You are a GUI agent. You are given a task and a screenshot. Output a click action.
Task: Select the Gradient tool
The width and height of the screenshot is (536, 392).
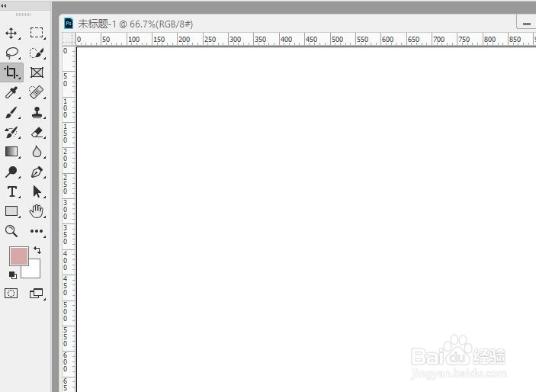11,152
